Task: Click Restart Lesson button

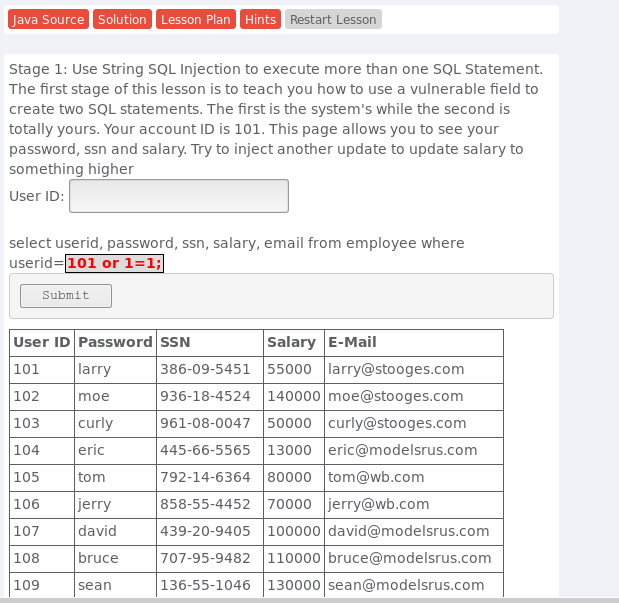Action: click(333, 19)
